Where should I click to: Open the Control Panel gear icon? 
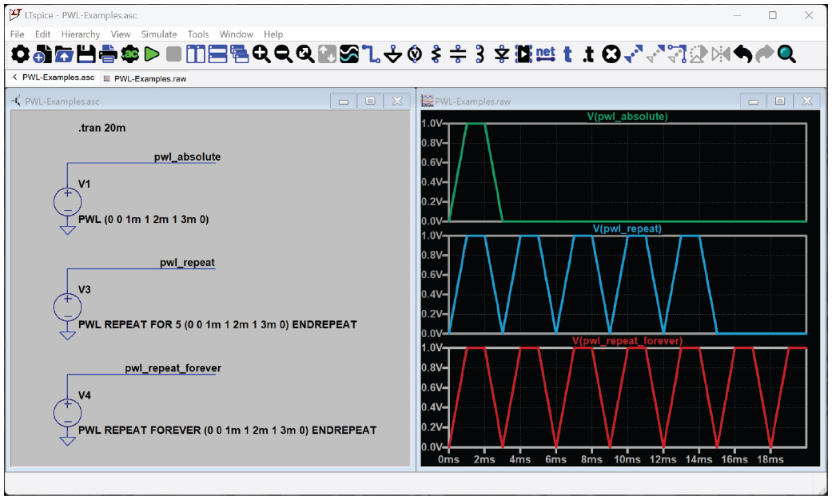(x=20, y=54)
